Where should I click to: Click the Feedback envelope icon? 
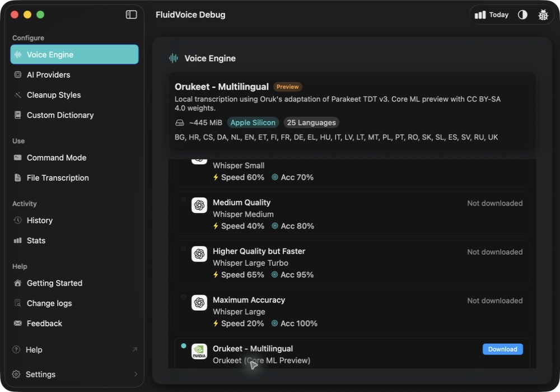click(x=17, y=324)
